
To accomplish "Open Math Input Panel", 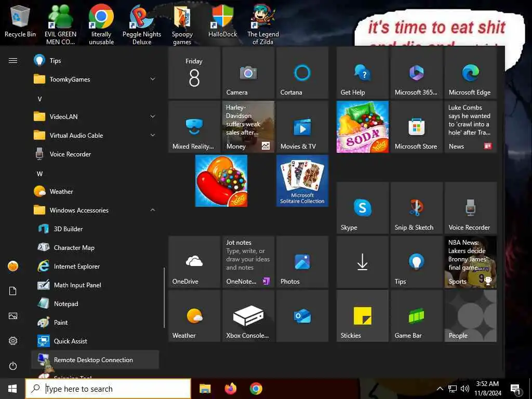I will point(95,285).
